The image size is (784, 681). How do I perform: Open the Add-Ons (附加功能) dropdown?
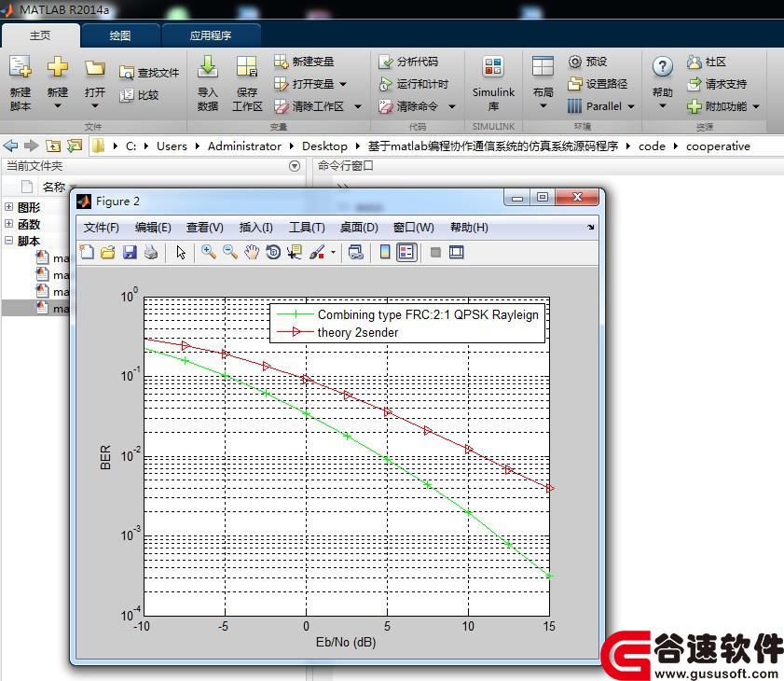click(756, 106)
